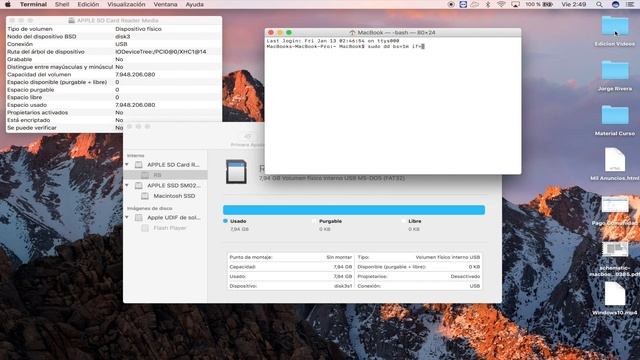The width and height of the screenshot is (640, 360).
Task: Open the Visualización menu
Action: point(126,4)
